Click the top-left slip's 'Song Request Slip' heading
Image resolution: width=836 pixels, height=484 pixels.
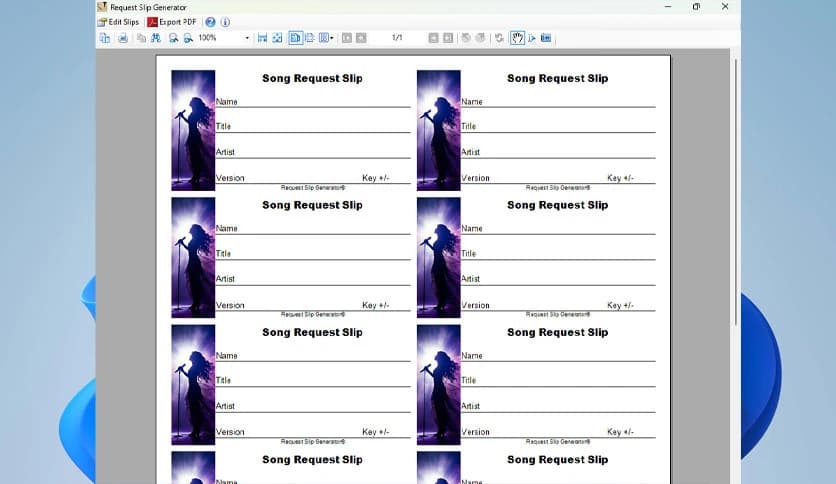(312, 78)
